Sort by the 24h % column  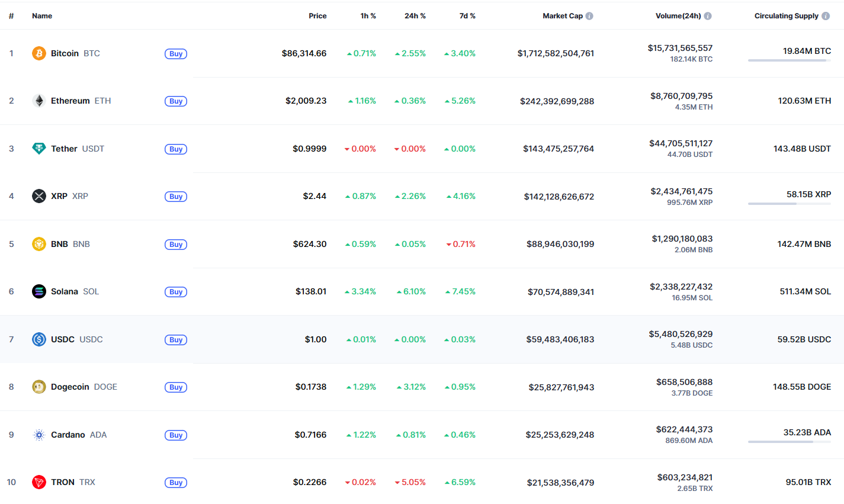pyautogui.click(x=415, y=16)
